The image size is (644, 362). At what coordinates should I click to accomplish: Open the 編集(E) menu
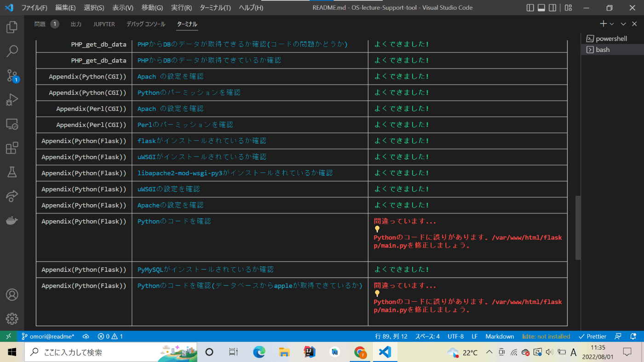click(x=65, y=8)
